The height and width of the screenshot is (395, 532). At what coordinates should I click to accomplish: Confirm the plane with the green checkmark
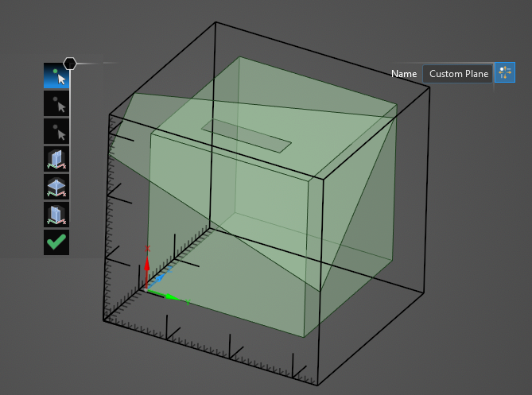[56, 242]
